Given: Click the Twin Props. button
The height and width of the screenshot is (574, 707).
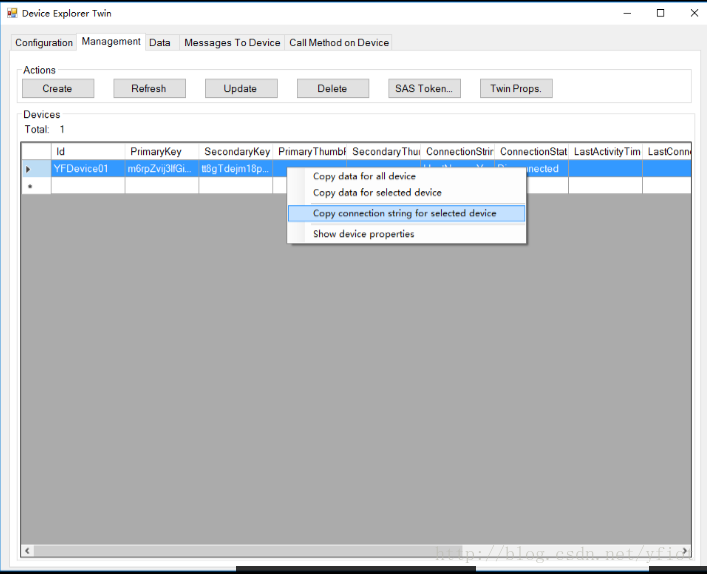Looking at the screenshot, I should tap(516, 88).
